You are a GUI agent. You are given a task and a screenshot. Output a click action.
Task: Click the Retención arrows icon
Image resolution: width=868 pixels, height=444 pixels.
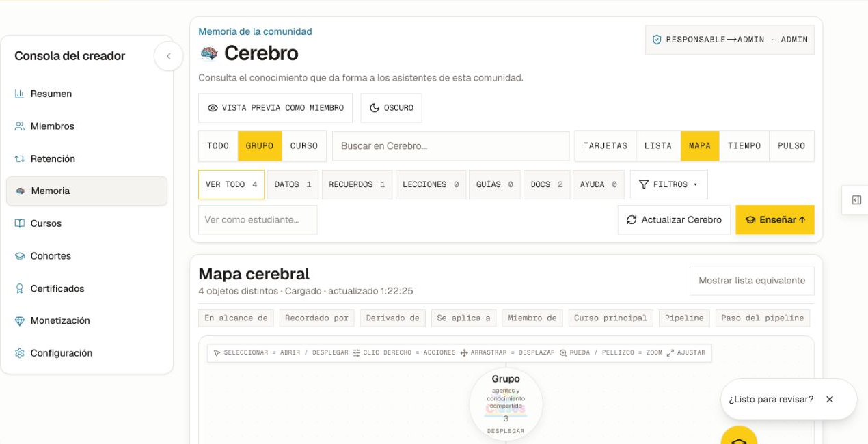tap(19, 158)
